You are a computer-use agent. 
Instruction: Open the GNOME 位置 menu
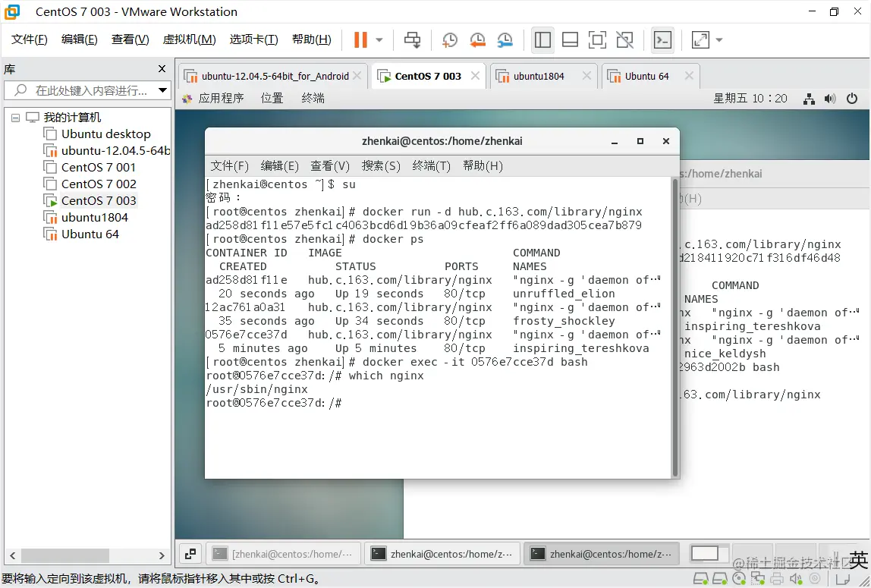(x=272, y=99)
